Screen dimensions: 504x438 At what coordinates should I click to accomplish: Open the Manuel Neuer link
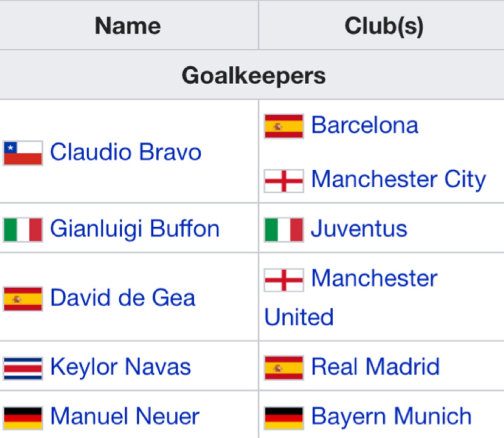pos(125,417)
